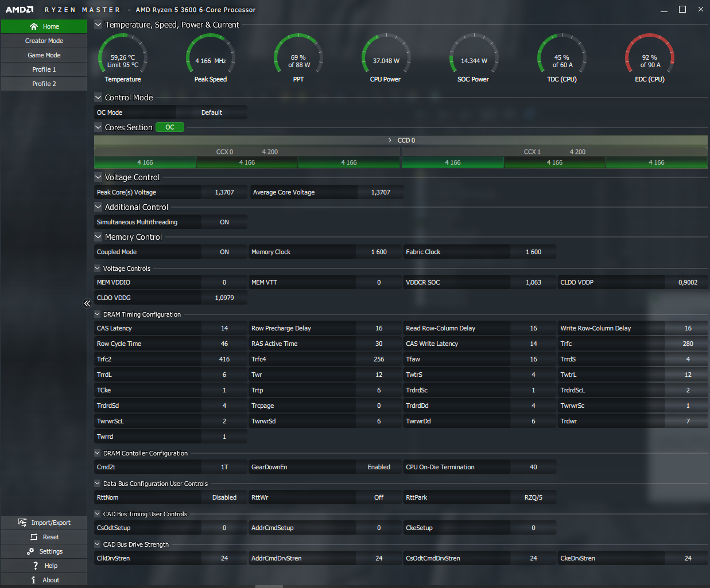This screenshot has height=588, width=710.
Task: Click the About button label
Action: tap(51, 580)
